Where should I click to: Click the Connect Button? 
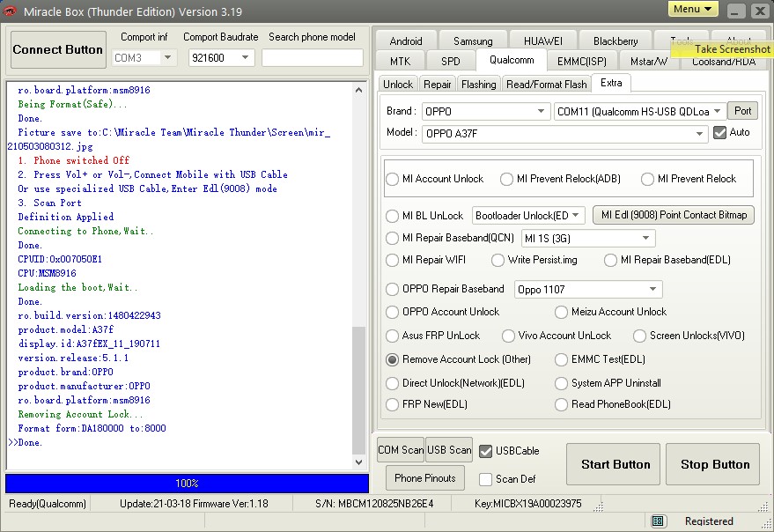[58, 49]
